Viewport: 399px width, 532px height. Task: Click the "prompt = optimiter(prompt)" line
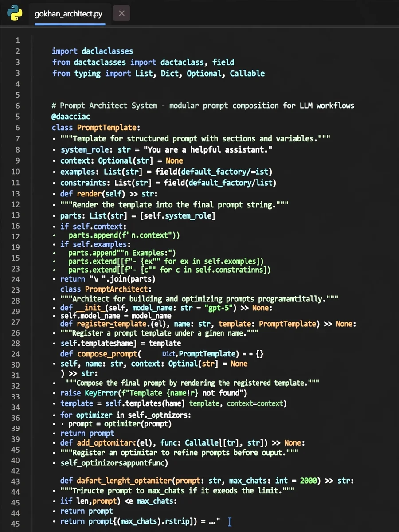[120, 423]
